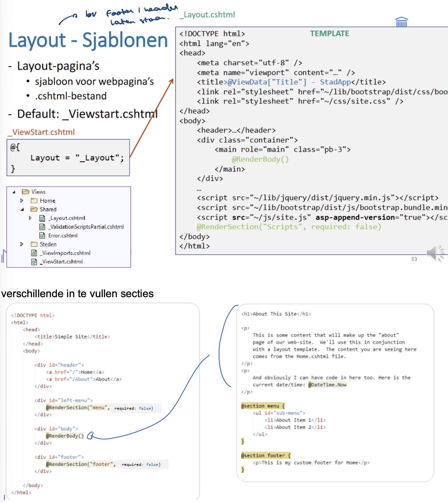Click '@RenderSection("Scripts", required: false)' line
This screenshot has height=503, width=448.
289,227
